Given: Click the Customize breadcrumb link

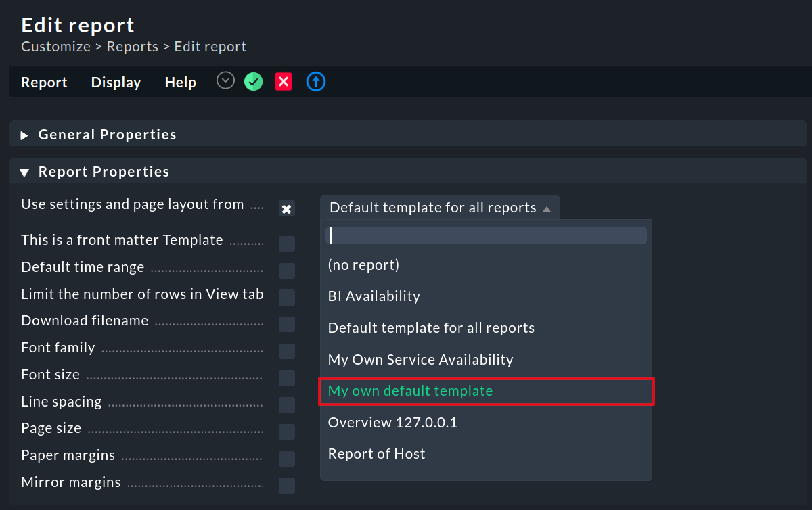Looking at the screenshot, I should pos(55,46).
